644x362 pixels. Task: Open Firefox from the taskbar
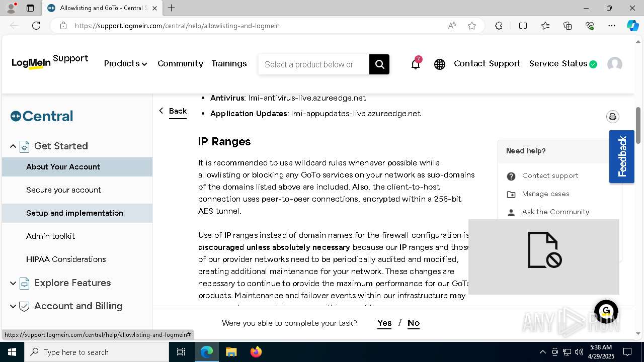click(256, 352)
